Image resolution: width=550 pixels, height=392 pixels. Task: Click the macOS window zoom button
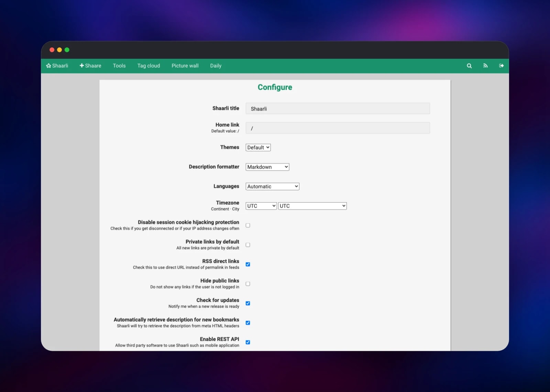67,50
